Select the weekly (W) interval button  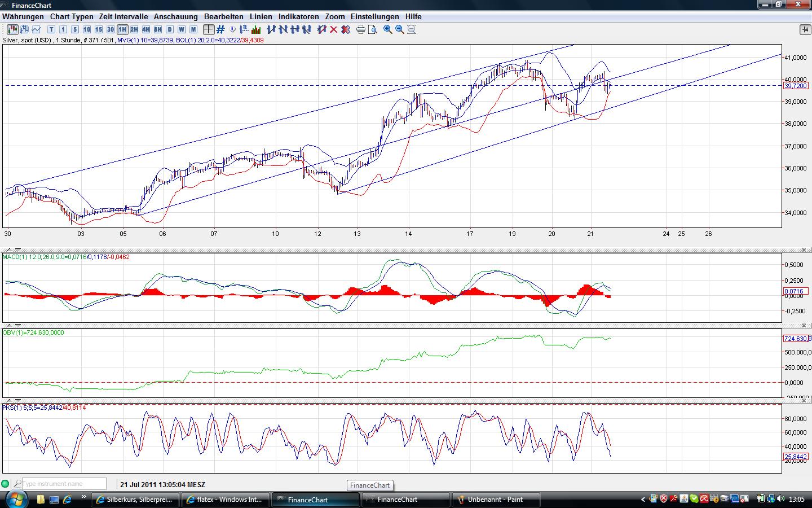coord(182,29)
